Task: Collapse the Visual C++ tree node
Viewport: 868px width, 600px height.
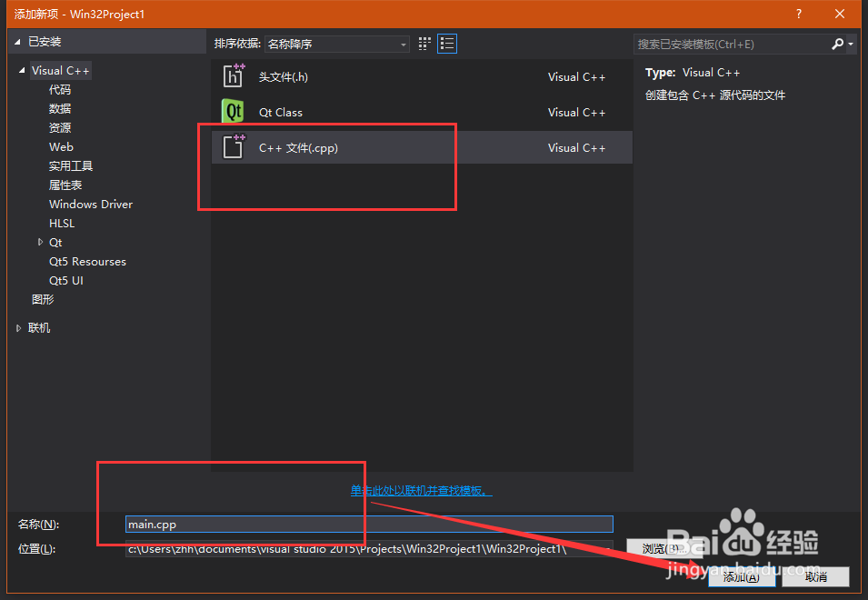Action: tap(22, 70)
